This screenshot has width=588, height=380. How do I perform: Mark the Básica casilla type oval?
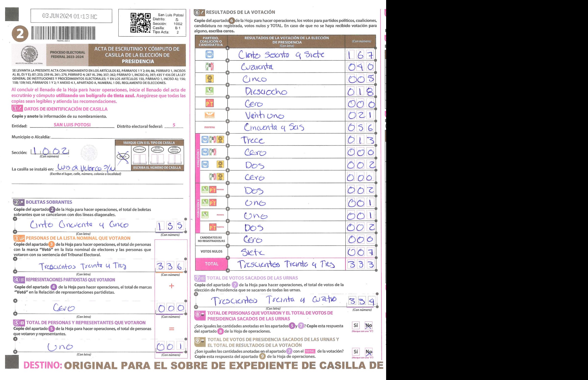click(x=123, y=156)
